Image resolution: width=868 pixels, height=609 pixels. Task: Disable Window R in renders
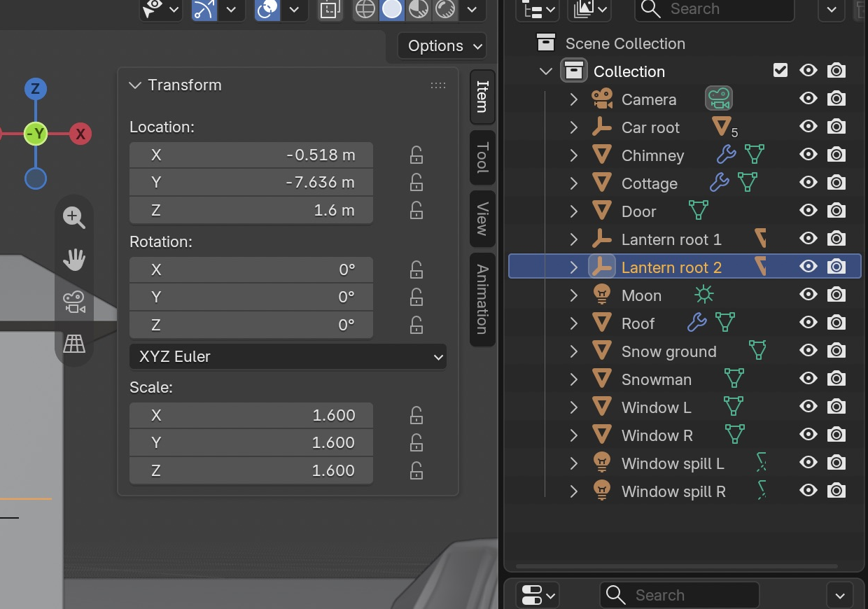point(836,435)
